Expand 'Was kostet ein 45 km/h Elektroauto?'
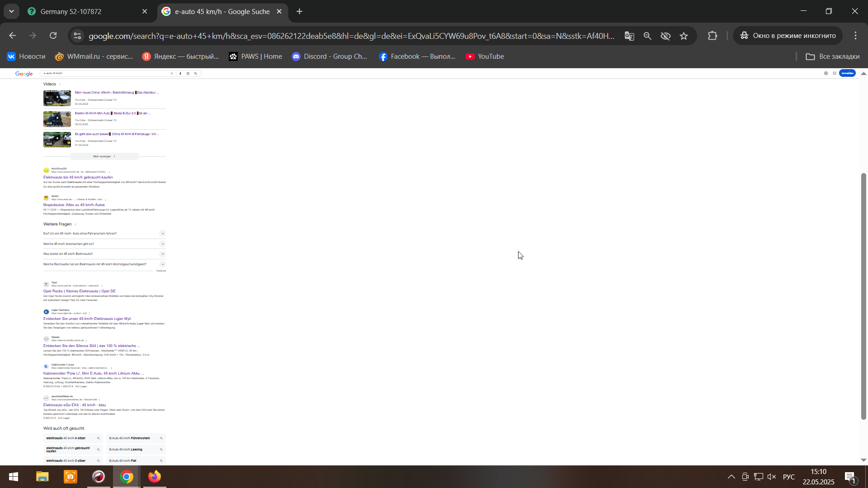 coord(162,254)
